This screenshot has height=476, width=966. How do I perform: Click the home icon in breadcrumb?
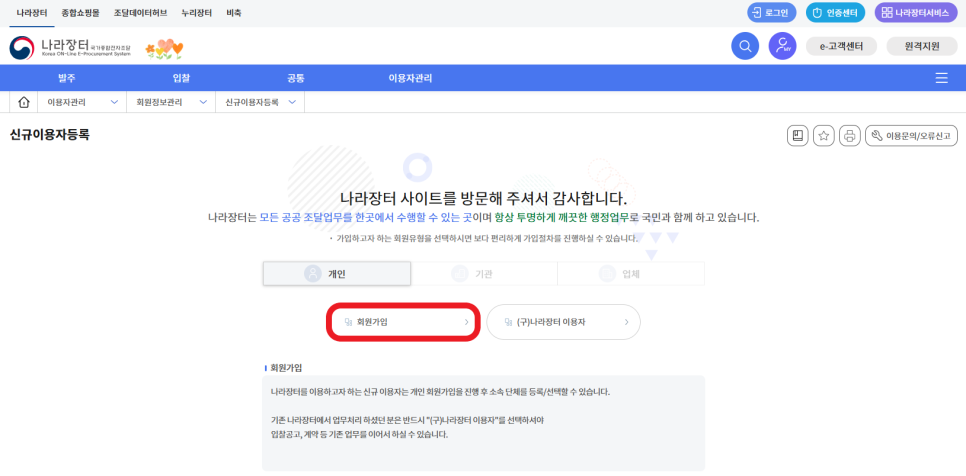tap(24, 102)
